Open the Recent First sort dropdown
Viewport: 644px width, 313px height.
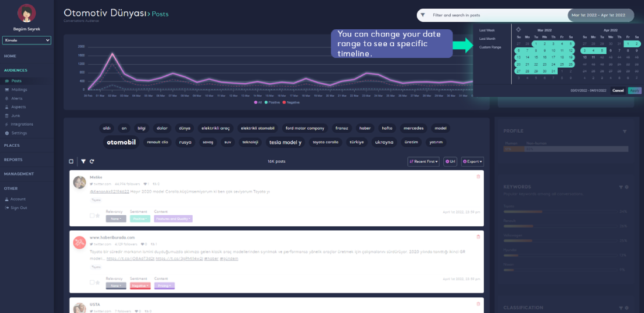click(x=423, y=161)
